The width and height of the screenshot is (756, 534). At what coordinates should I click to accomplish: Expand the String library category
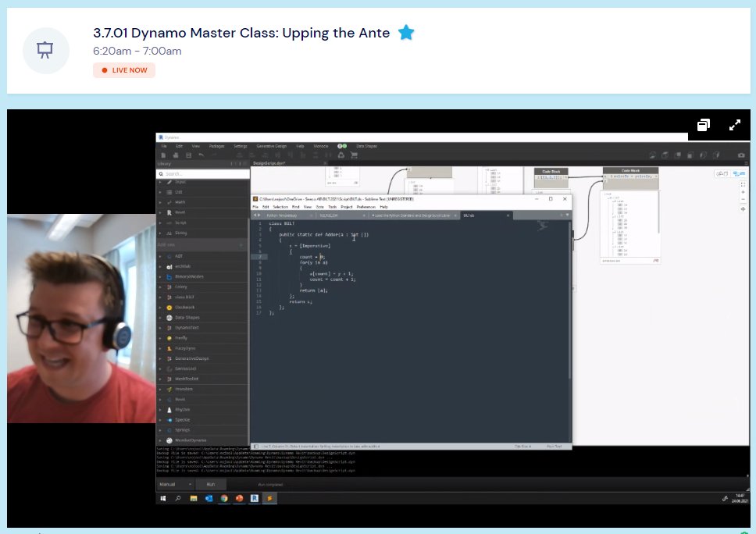pyautogui.click(x=203, y=233)
